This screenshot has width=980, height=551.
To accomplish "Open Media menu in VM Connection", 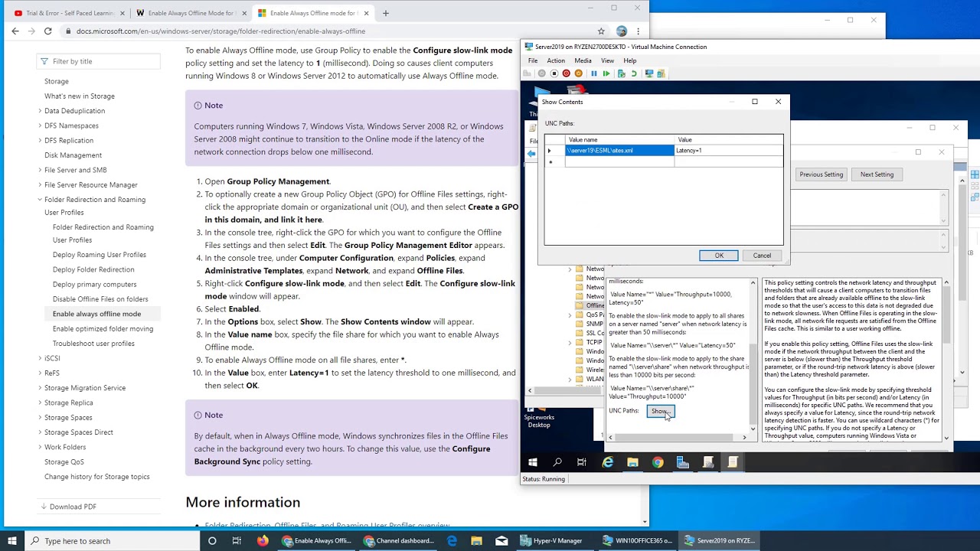I will pos(583,60).
